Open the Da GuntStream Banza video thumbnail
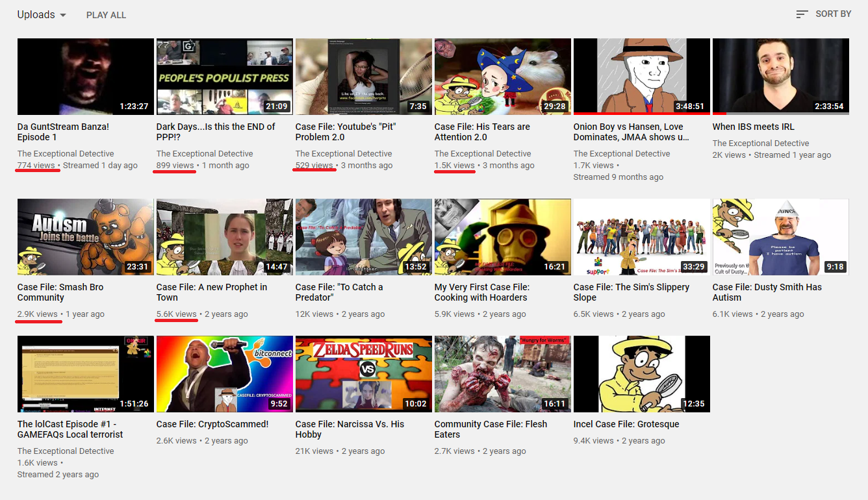This screenshot has height=500, width=868. click(86, 77)
